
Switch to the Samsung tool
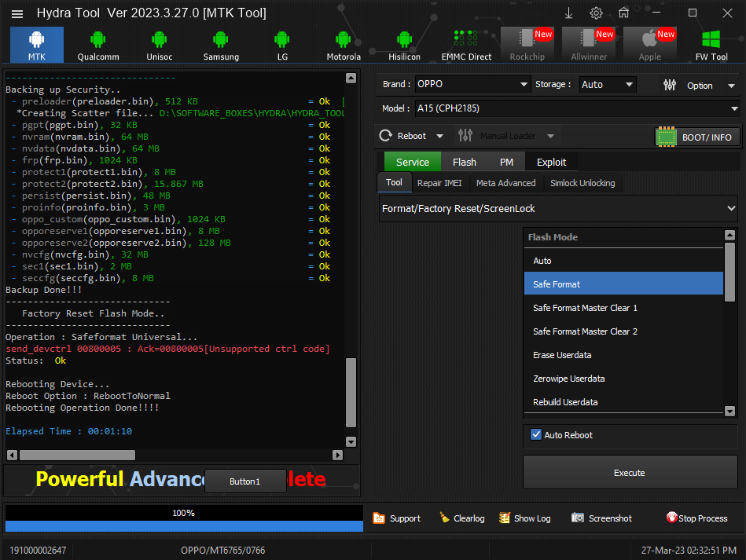[x=221, y=45]
